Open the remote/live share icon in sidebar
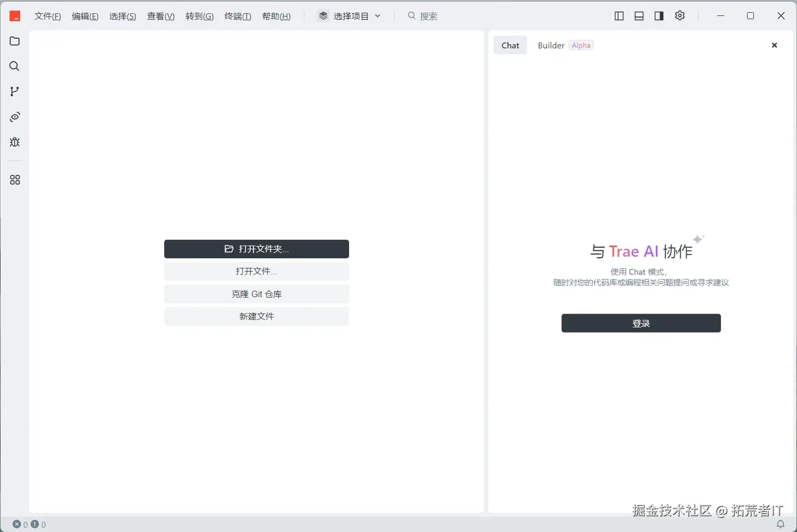The width and height of the screenshot is (797, 532). (15, 117)
